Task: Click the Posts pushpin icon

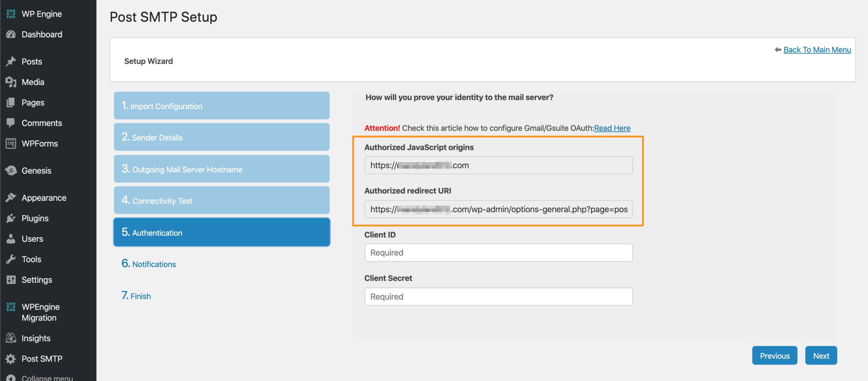Action: click(x=11, y=61)
